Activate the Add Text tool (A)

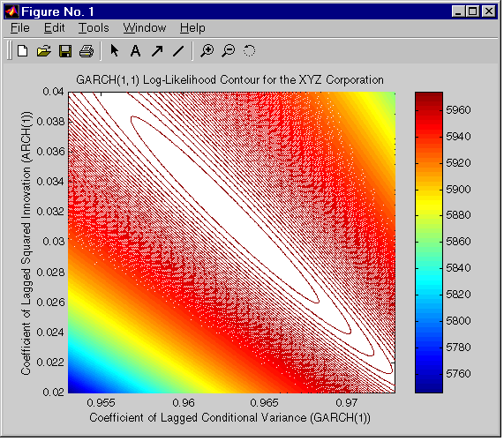click(x=135, y=51)
